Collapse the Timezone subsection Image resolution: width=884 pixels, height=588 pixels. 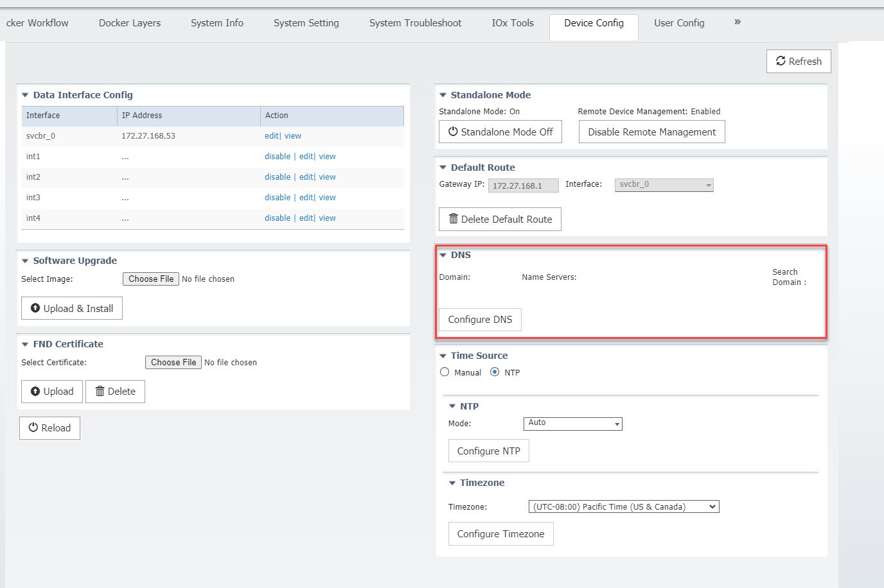452,483
